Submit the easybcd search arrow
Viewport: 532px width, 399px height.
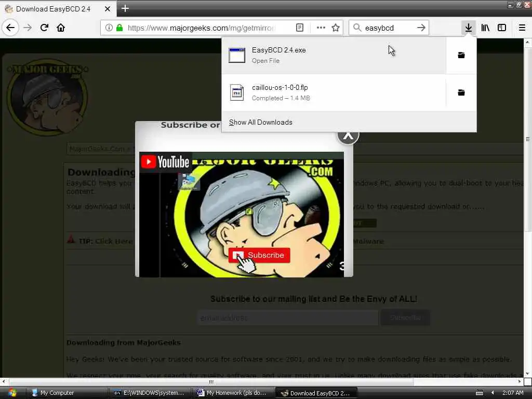tap(421, 28)
